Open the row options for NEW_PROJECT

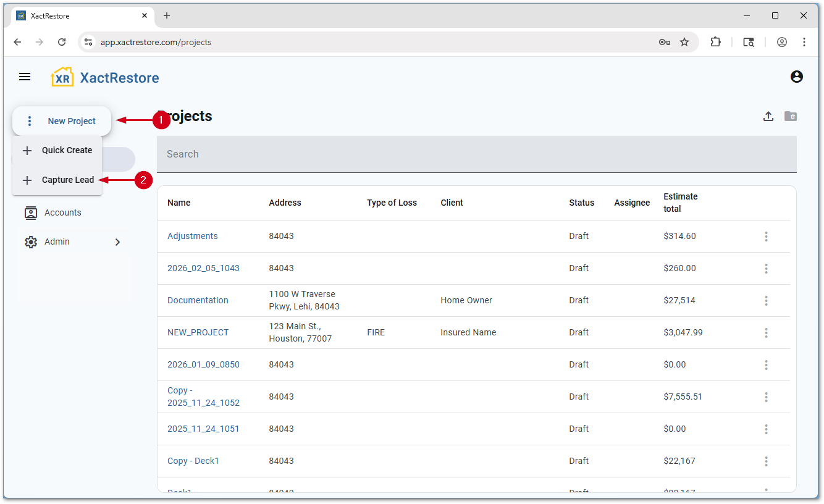766,332
